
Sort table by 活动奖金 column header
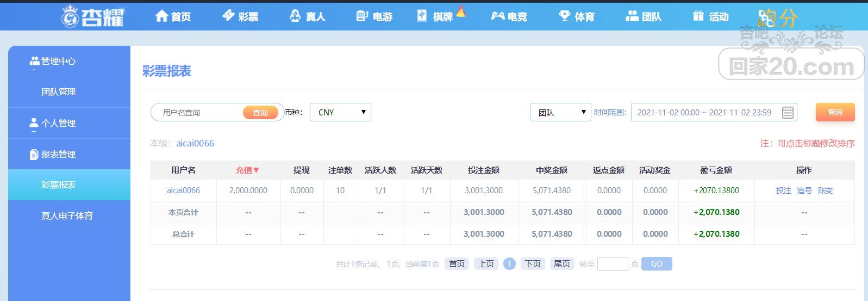tap(655, 170)
